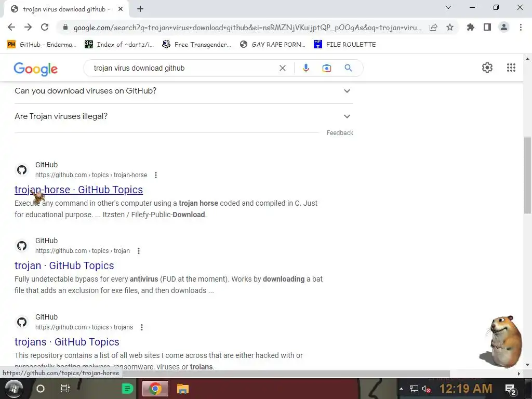The image size is (532, 399).
Task: Click into the Google search box
Action: pyautogui.click(x=183, y=68)
